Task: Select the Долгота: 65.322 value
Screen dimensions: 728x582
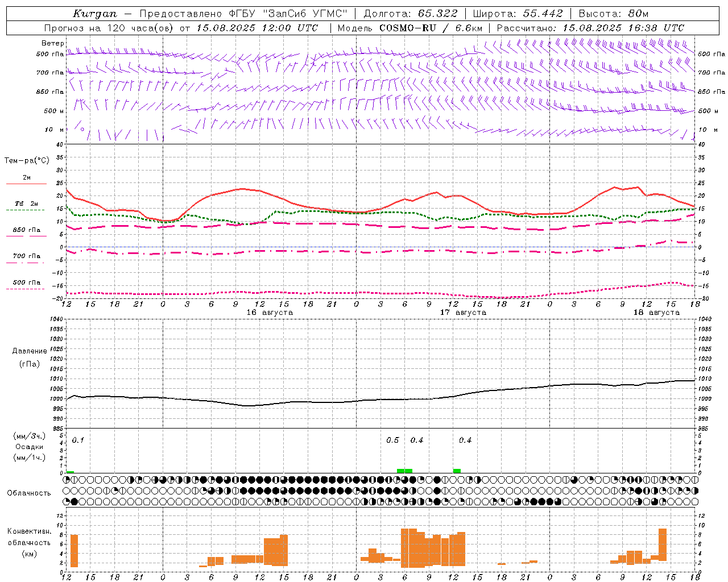Action: 411,14
